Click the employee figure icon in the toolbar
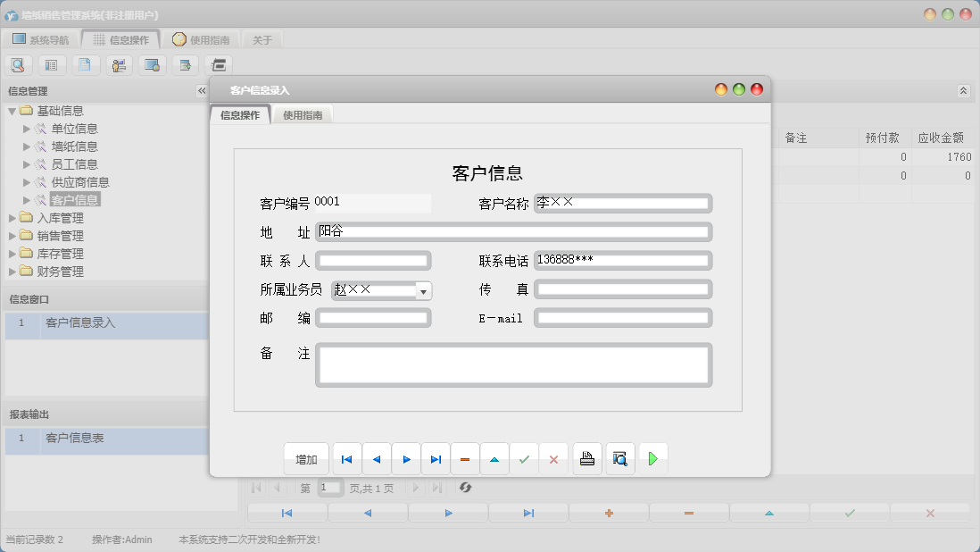 coord(117,64)
